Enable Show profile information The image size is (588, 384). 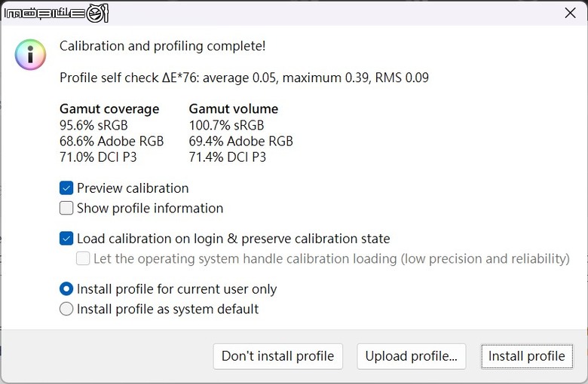coord(66,209)
